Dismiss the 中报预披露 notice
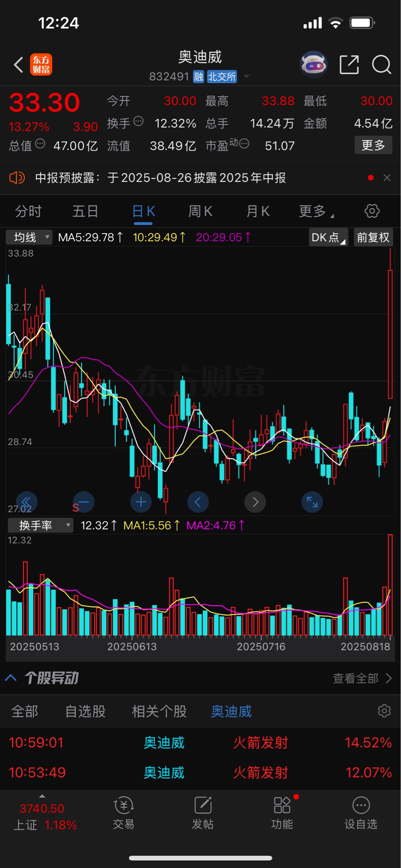Image resolution: width=401 pixels, height=868 pixels. [x=387, y=178]
